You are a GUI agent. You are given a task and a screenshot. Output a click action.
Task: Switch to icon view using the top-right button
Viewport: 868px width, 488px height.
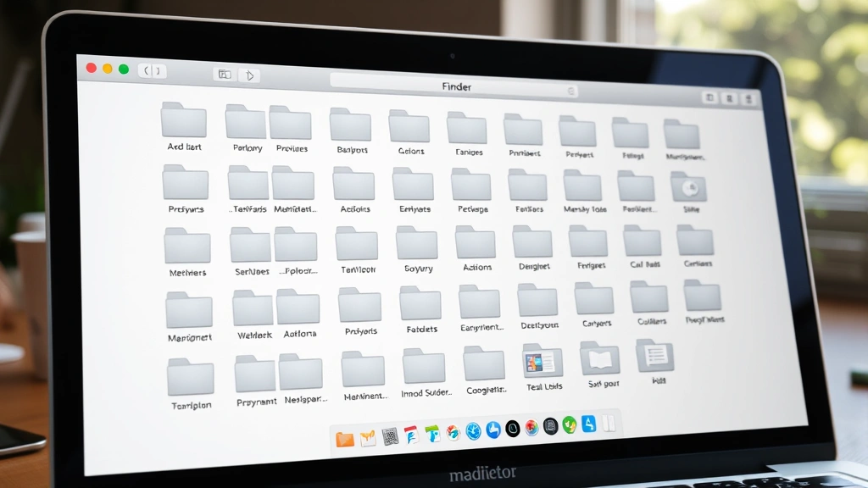click(x=710, y=97)
